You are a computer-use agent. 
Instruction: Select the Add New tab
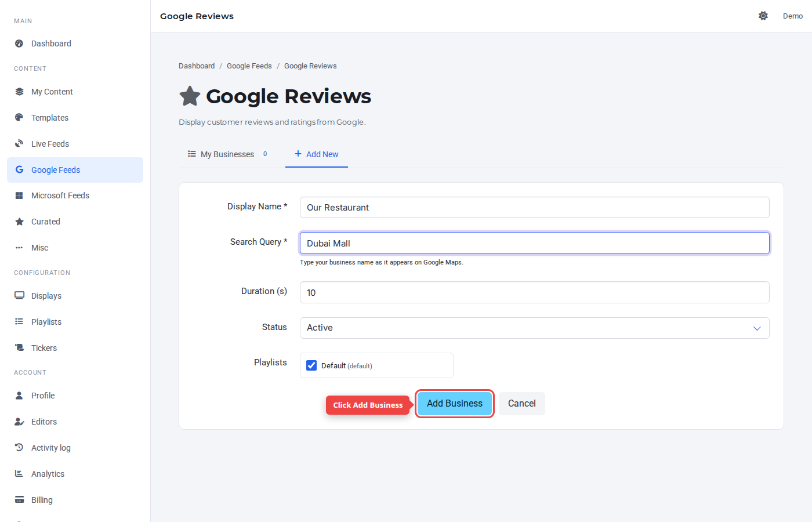317,154
